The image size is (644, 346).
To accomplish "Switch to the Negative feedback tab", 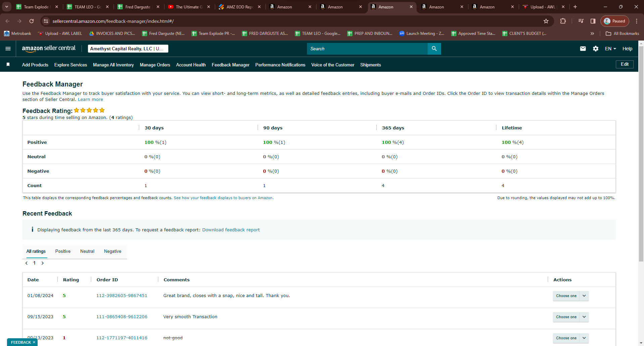I will coord(113,251).
